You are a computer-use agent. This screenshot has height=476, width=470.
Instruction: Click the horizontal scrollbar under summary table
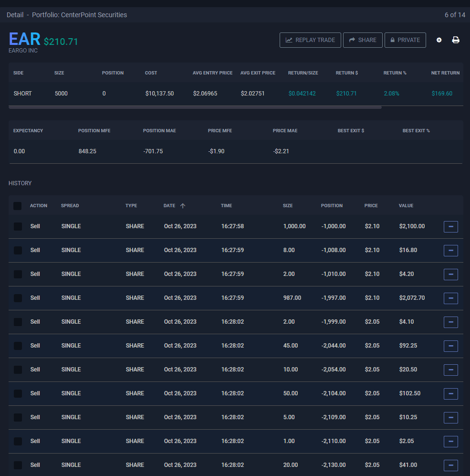[195, 107]
